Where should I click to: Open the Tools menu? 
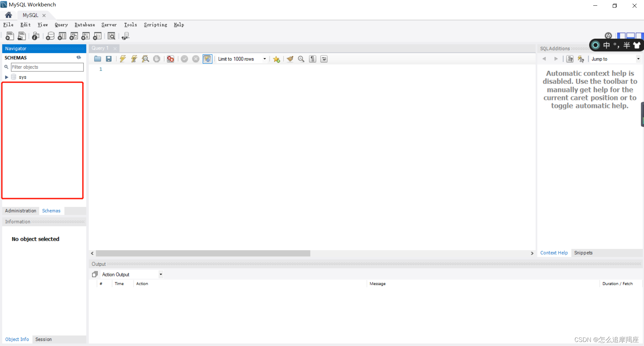click(x=130, y=25)
